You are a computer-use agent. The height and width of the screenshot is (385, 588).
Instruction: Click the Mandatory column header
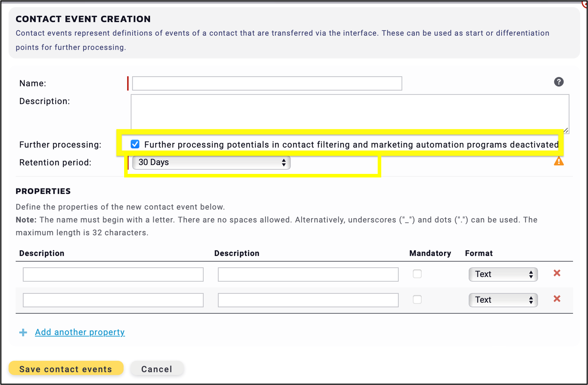[430, 253]
